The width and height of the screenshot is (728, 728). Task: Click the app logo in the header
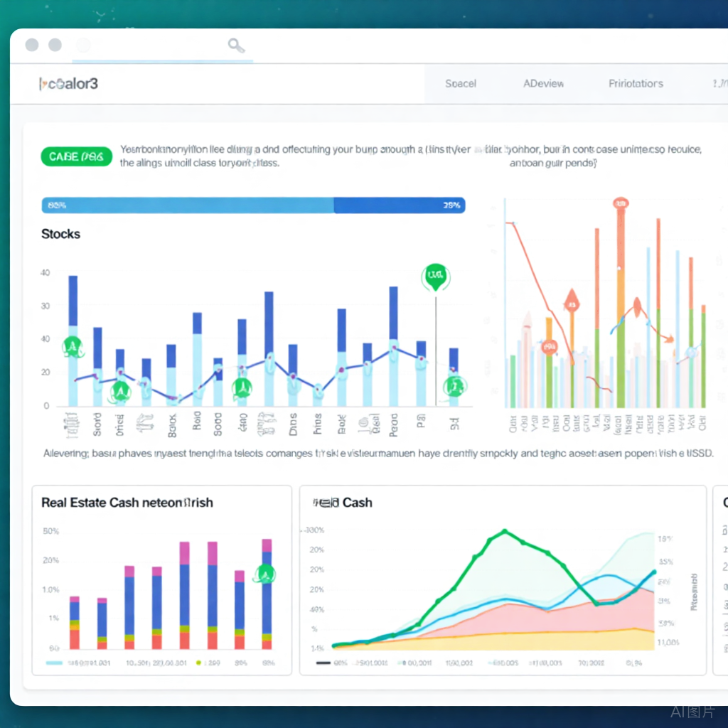click(x=68, y=84)
